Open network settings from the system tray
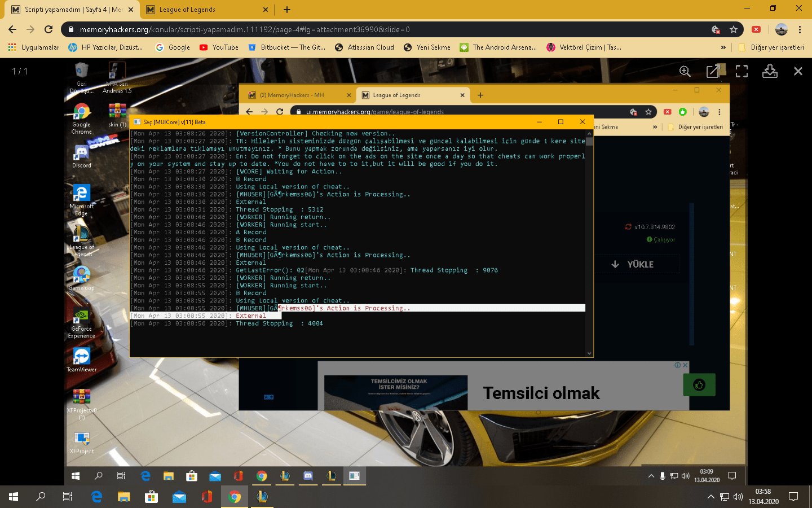 point(725,497)
